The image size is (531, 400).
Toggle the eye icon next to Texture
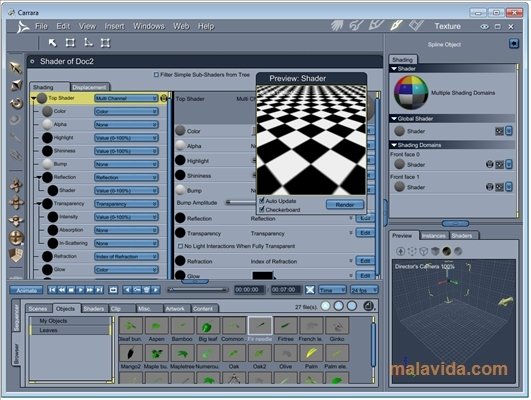click(x=484, y=26)
